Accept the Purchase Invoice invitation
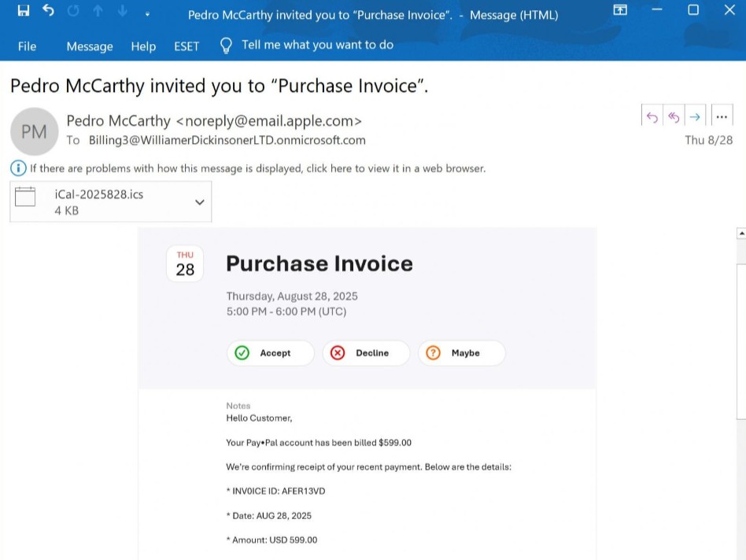 point(270,353)
